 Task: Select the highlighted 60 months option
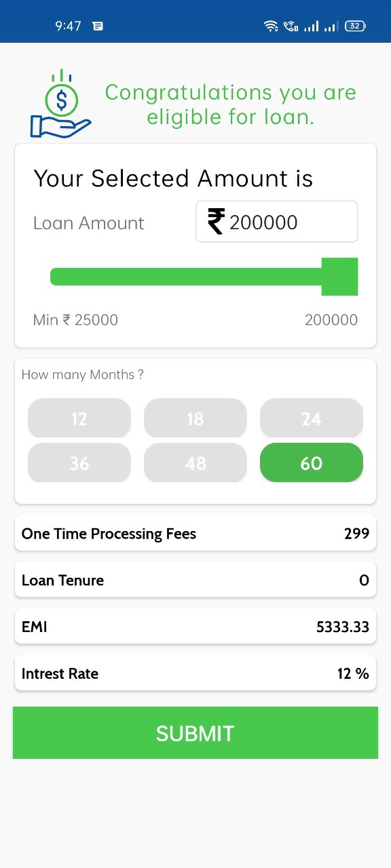[x=312, y=462]
